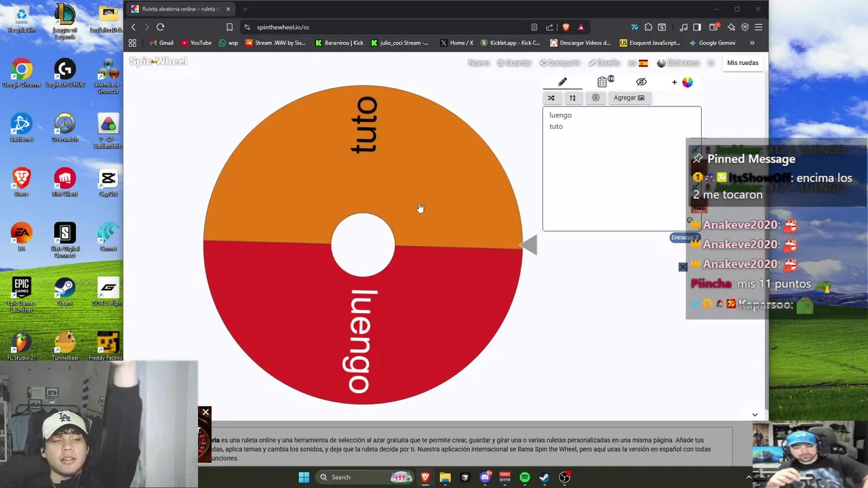The image size is (868, 488).
Task: Expand the bookmarks overflow chevron
Action: (751, 43)
